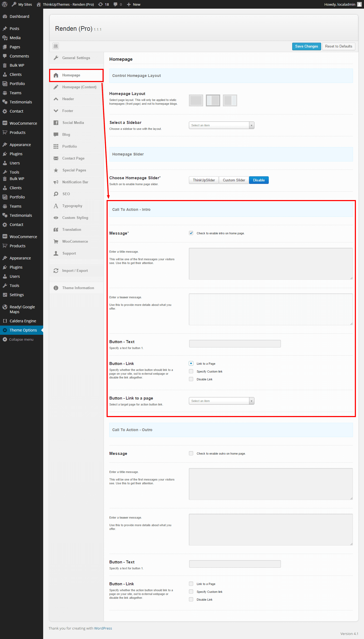Click the refresh icon beside Import / Export
Screen dimensions: 364x639
(56, 271)
